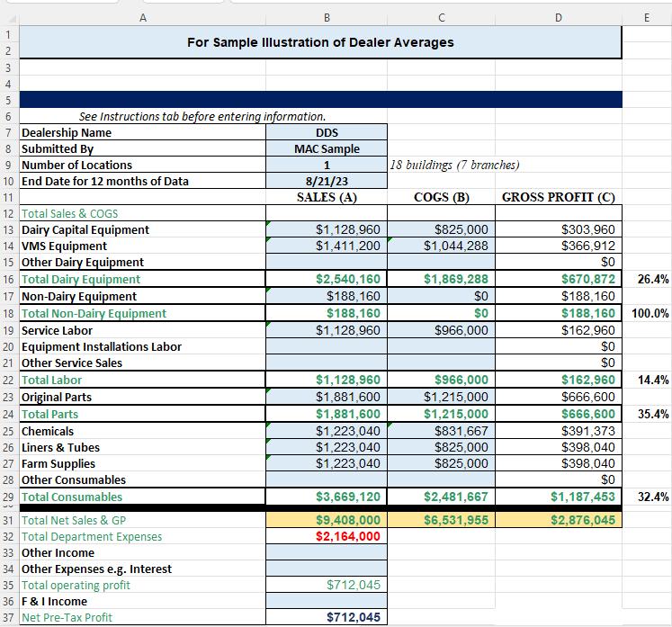The height and width of the screenshot is (627, 672).
Task: Click the 'Liners & Tubes' row label
Action: coord(60,447)
